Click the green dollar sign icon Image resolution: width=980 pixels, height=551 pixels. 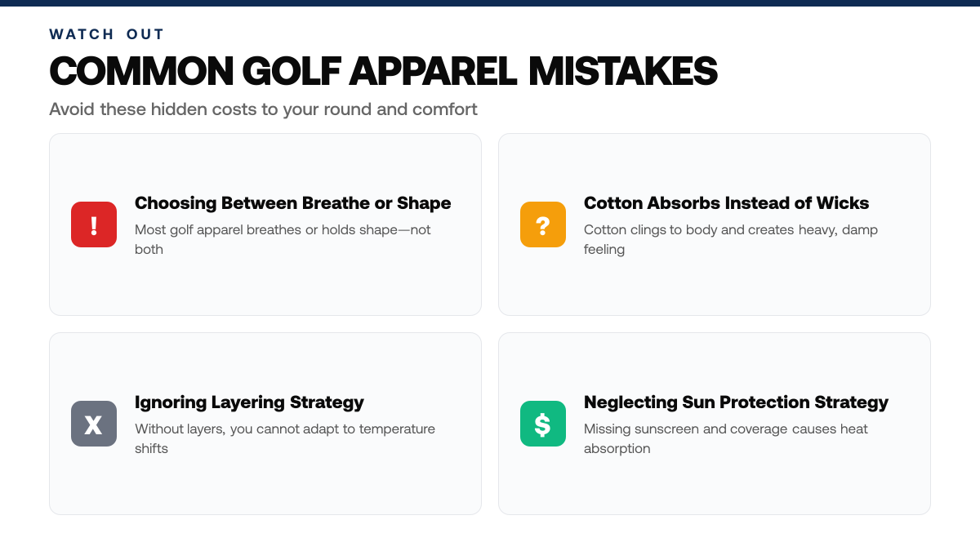tap(543, 424)
